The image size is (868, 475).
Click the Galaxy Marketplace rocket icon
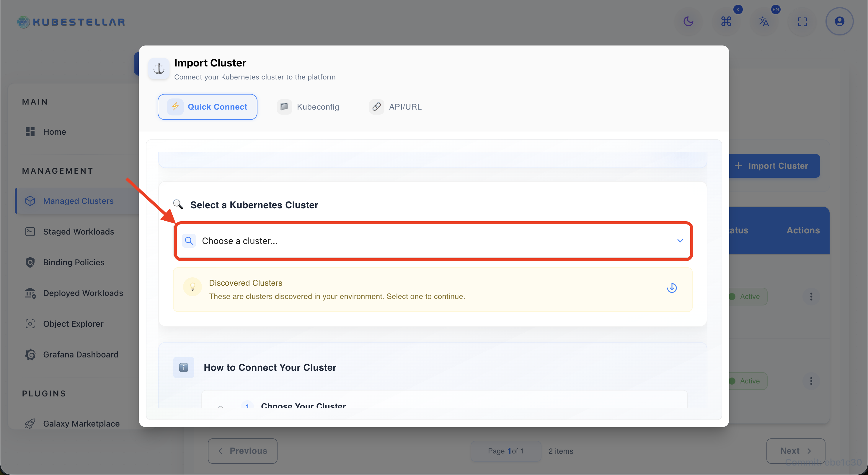[30, 423]
